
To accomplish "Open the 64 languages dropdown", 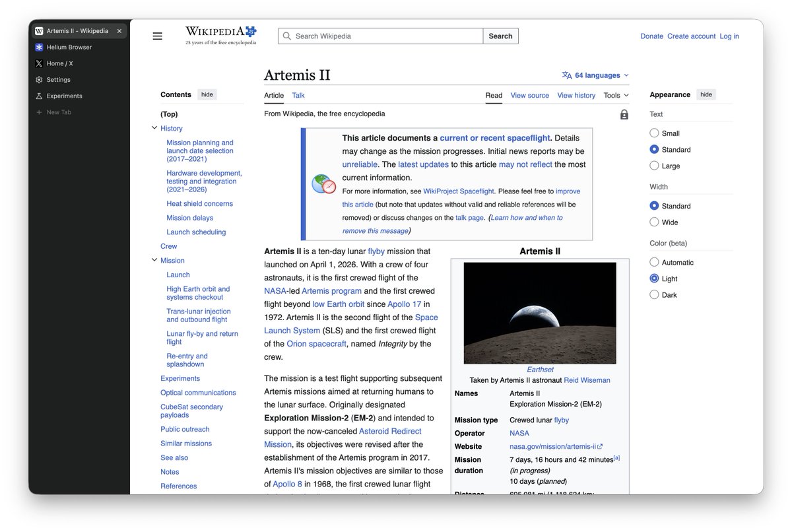I will pyautogui.click(x=595, y=75).
